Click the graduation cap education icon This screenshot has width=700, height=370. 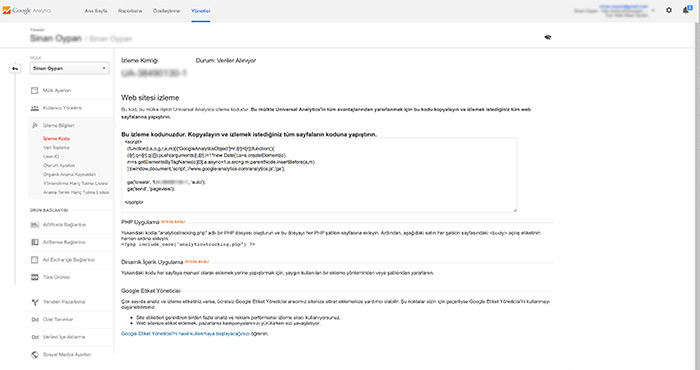[548, 37]
